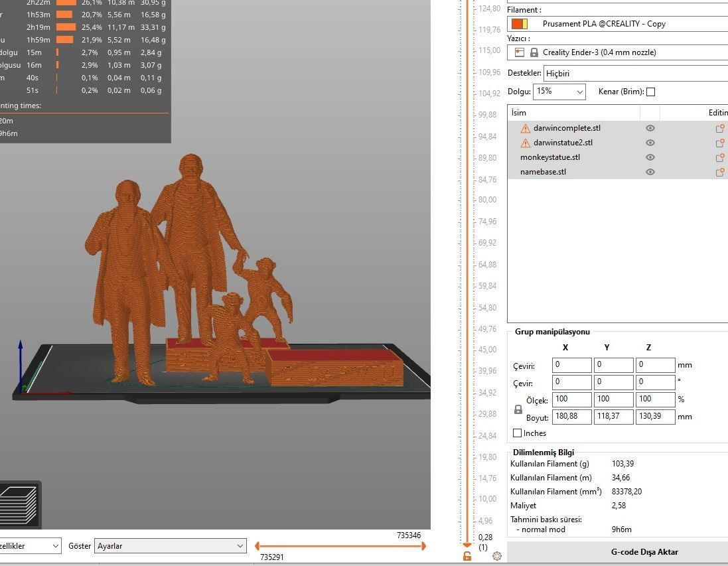Click the orange bar in the 25,4% legend row
The width and height of the screenshot is (728, 566).
[66, 27]
